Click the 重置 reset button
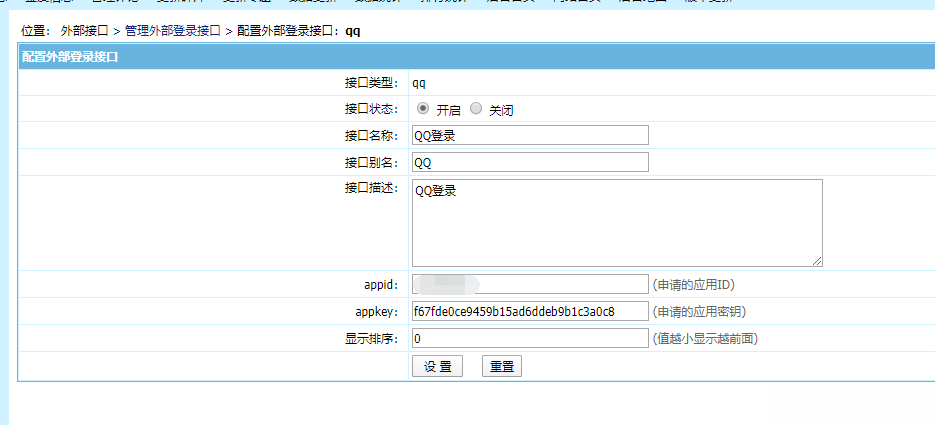The width and height of the screenshot is (935, 425). (x=501, y=366)
